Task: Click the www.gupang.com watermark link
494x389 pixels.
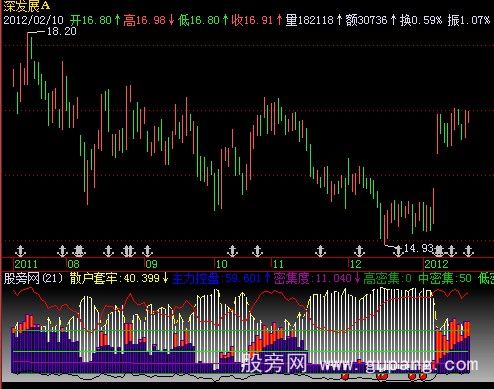Action: 399,365
